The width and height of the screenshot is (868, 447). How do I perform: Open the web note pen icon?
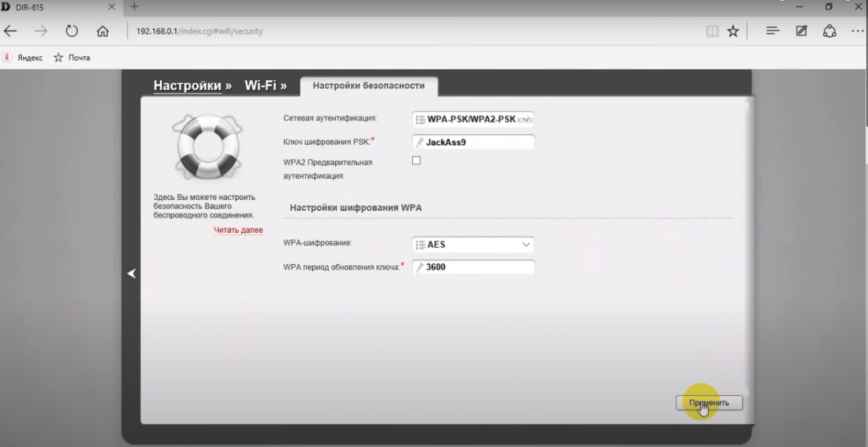click(802, 32)
